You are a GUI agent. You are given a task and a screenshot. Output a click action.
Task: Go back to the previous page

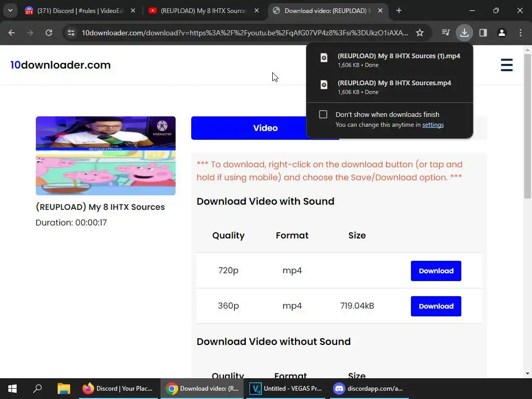[11, 33]
